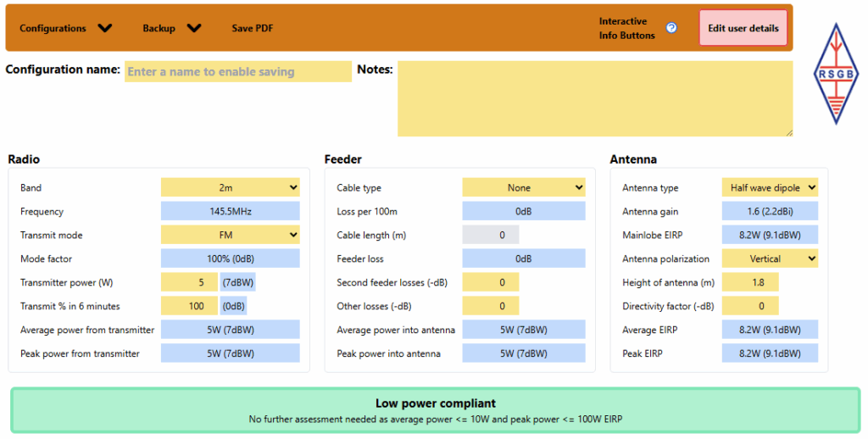
Task: Open the Antenna polarization dropdown
Action: tap(770, 258)
